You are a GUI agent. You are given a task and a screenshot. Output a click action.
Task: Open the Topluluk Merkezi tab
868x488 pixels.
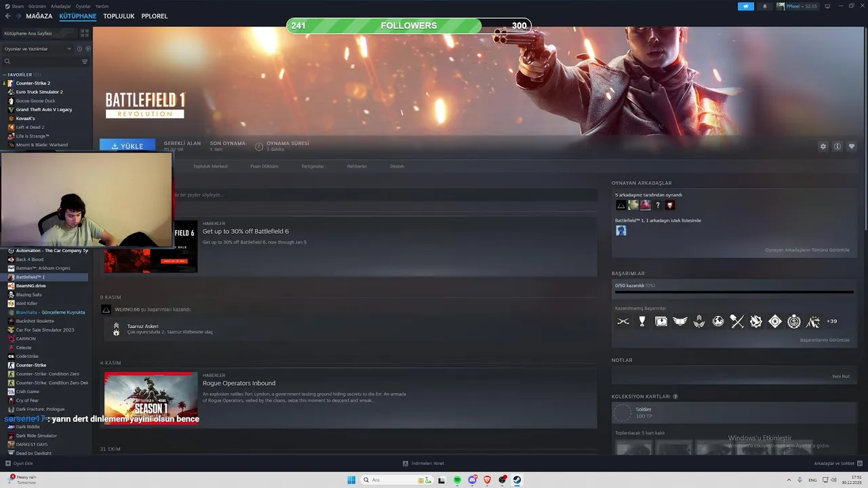pyautogui.click(x=210, y=166)
